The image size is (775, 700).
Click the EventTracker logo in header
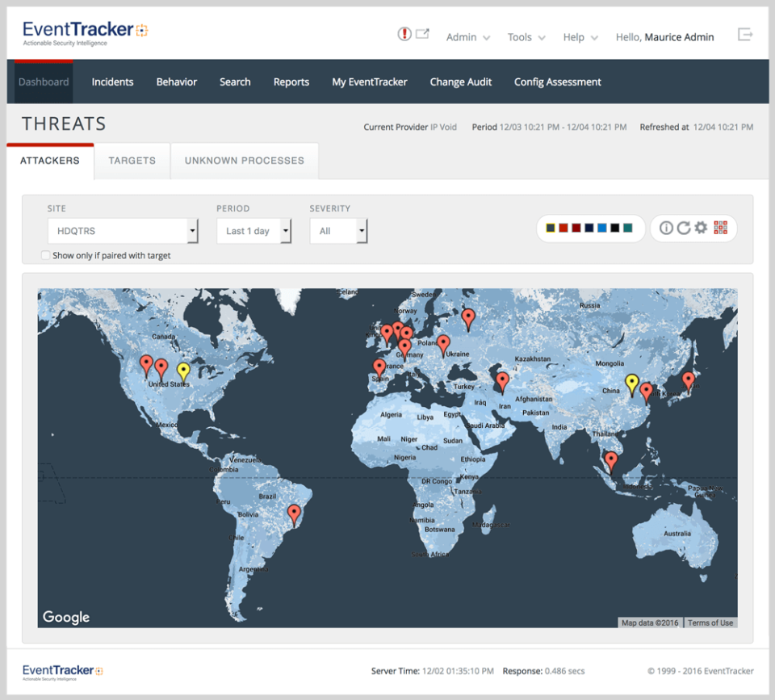click(x=85, y=33)
